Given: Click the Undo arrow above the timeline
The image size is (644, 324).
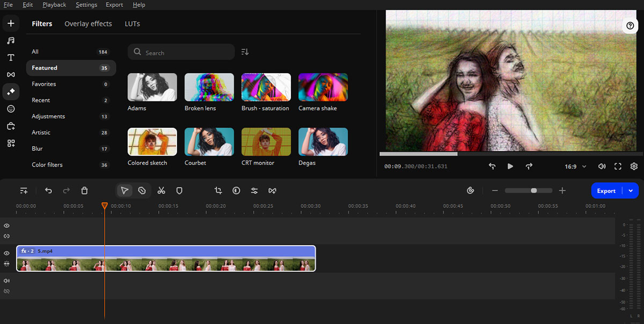Looking at the screenshot, I should (48, 190).
